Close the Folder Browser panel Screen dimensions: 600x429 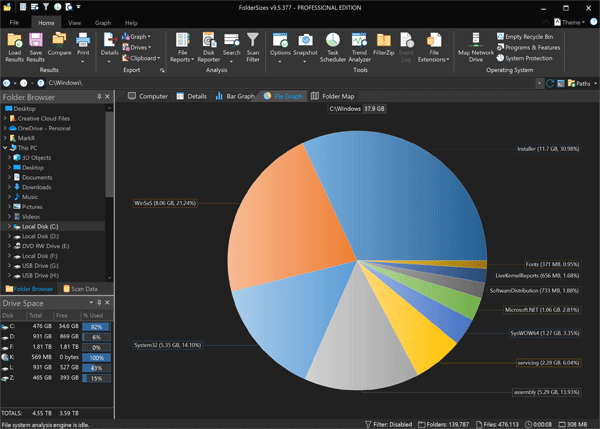click(x=108, y=97)
